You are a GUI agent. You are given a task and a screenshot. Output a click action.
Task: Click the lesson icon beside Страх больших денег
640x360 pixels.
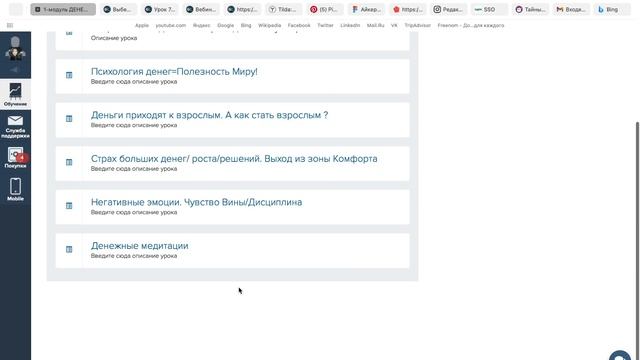[69, 162]
